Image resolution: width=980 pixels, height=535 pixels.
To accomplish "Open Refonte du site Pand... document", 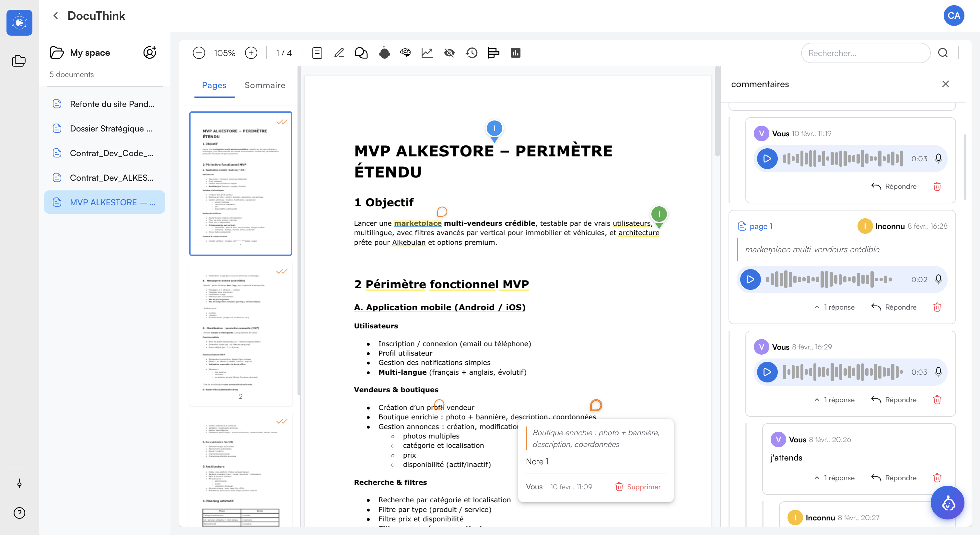I will click(105, 104).
